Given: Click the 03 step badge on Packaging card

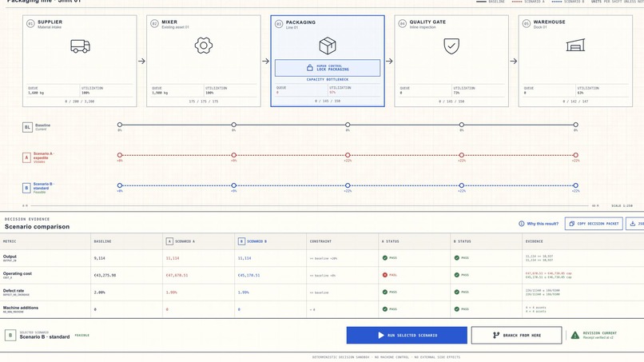Looking at the screenshot, I should pyautogui.click(x=279, y=24).
